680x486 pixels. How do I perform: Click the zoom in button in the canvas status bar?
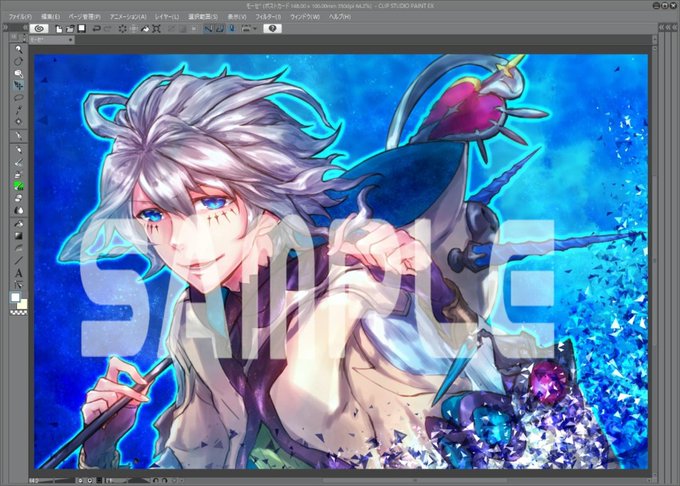[90, 480]
